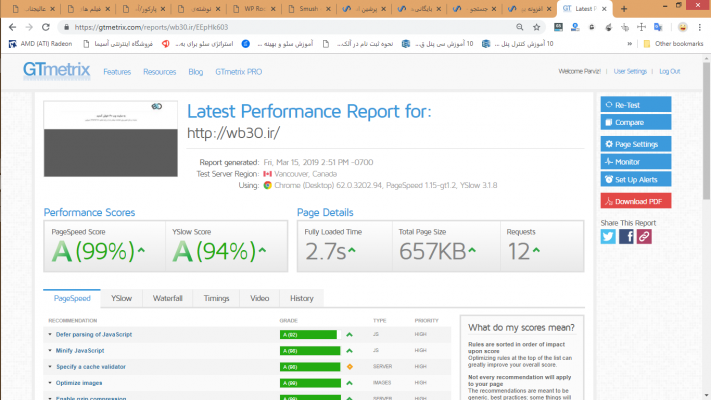Click Log Out link

(x=670, y=71)
